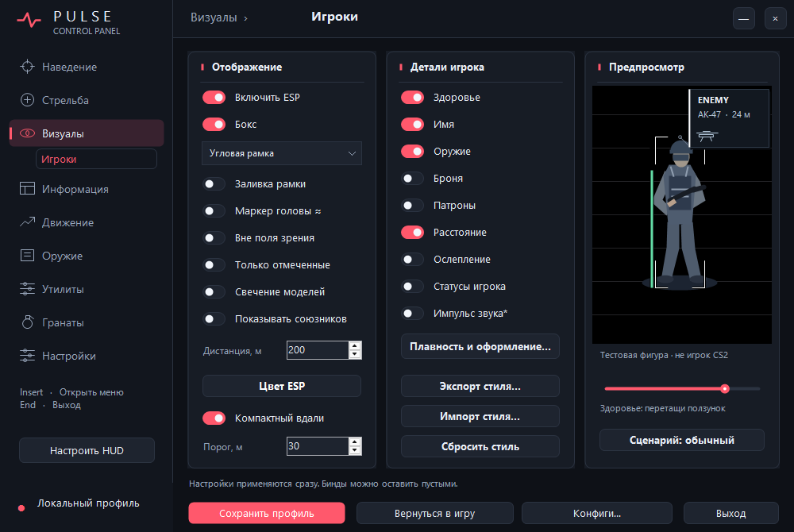Enable Маркер головы toggle

tap(214, 210)
